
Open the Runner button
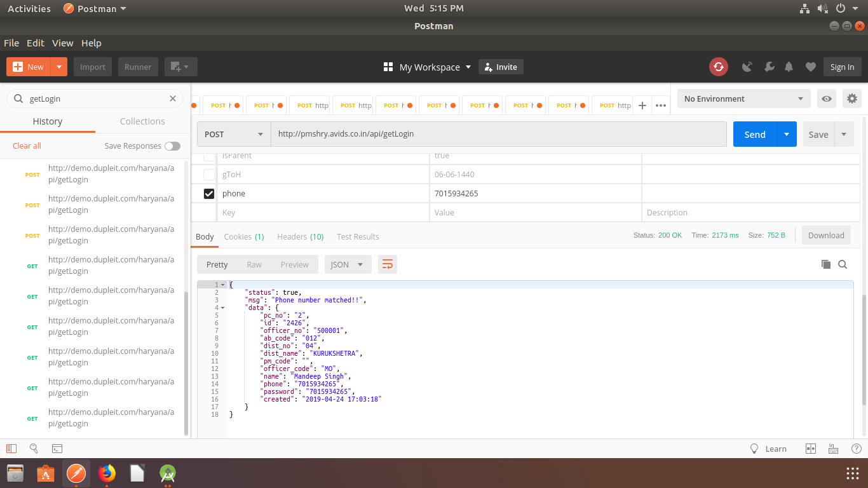(138, 67)
